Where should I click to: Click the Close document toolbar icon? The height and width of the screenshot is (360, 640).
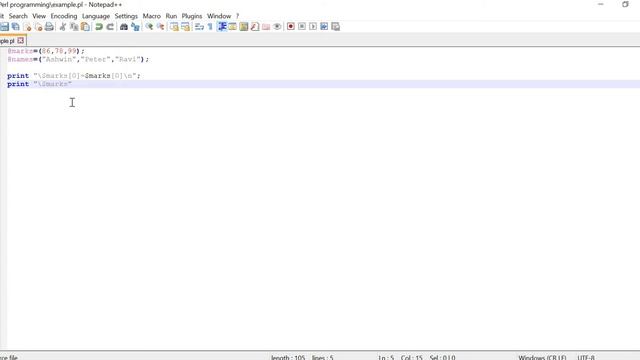coord(27,27)
